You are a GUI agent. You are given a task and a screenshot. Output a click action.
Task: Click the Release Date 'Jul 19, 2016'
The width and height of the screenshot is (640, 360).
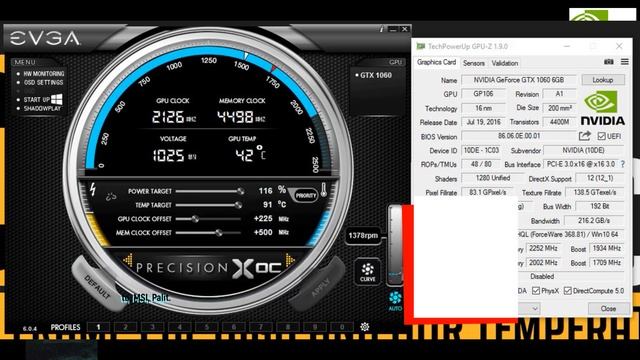[483, 122]
